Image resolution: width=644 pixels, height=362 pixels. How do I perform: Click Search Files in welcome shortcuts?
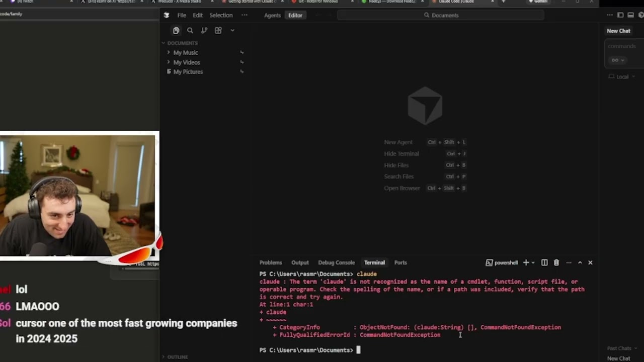(x=398, y=176)
